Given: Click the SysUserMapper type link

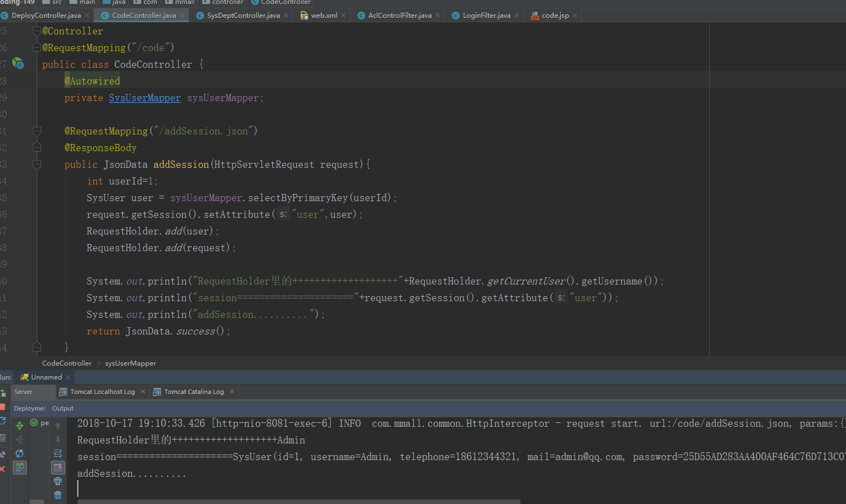Looking at the screenshot, I should [x=145, y=98].
